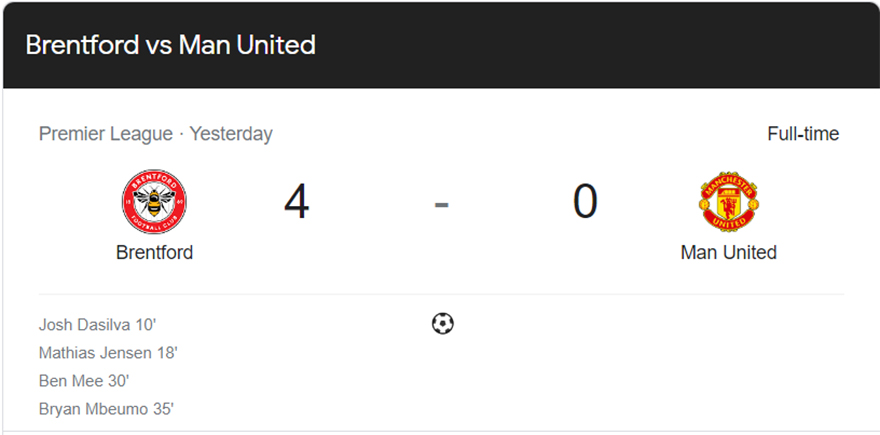Image resolution: width=880 pixels, height=435 pixels.
Task: Open the Brentford team name link
Action: tap(154, 253)
